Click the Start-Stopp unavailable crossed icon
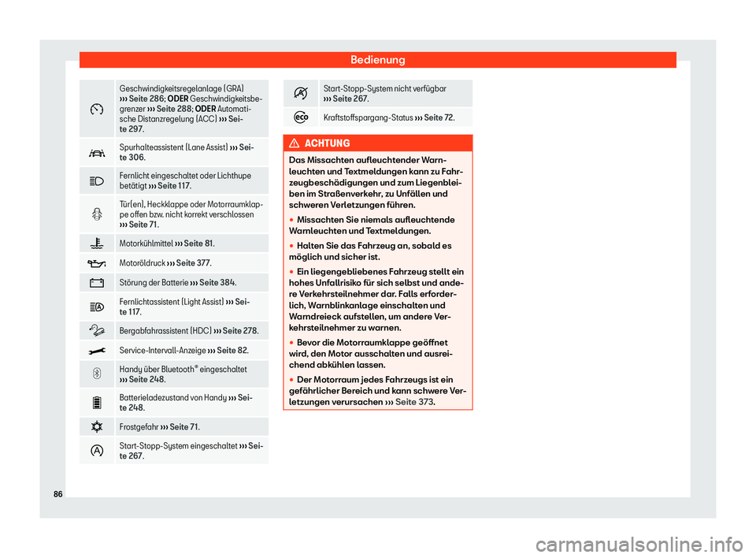The image size is (756, 558). [x=301, y=93]
